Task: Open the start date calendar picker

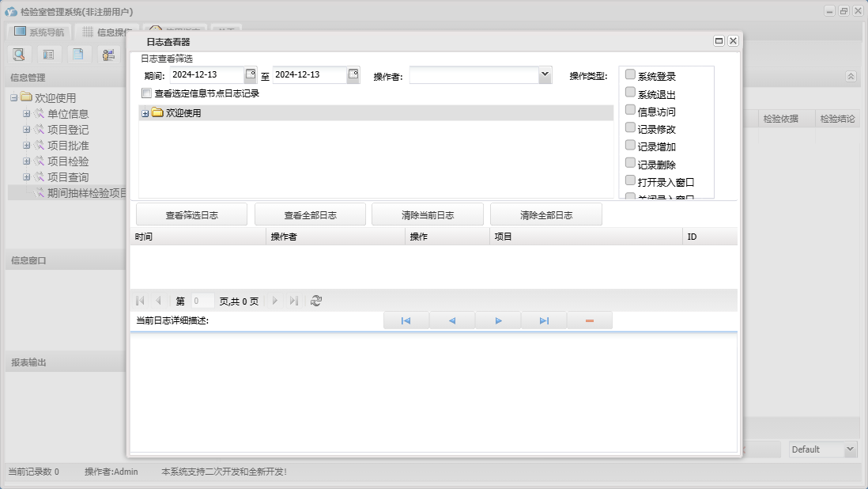Action: (x=251, y=74)
